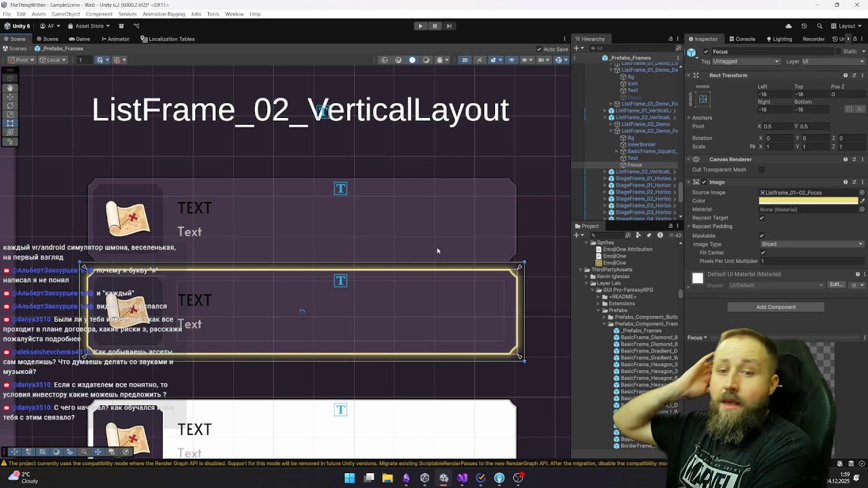Image resolution: width=868 pixels, height=488 pixels.
Task: Start Play mode with the play button
Action: point(420,26)
